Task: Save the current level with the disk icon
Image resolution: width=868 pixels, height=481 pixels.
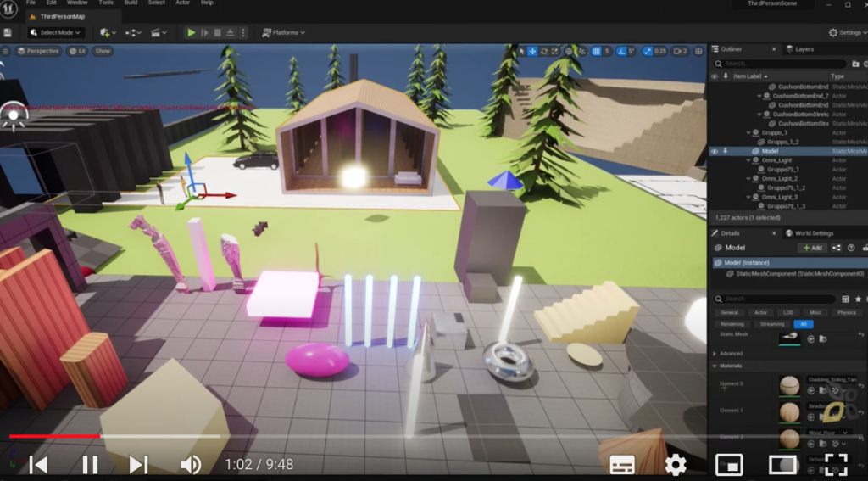Action: 8,33
